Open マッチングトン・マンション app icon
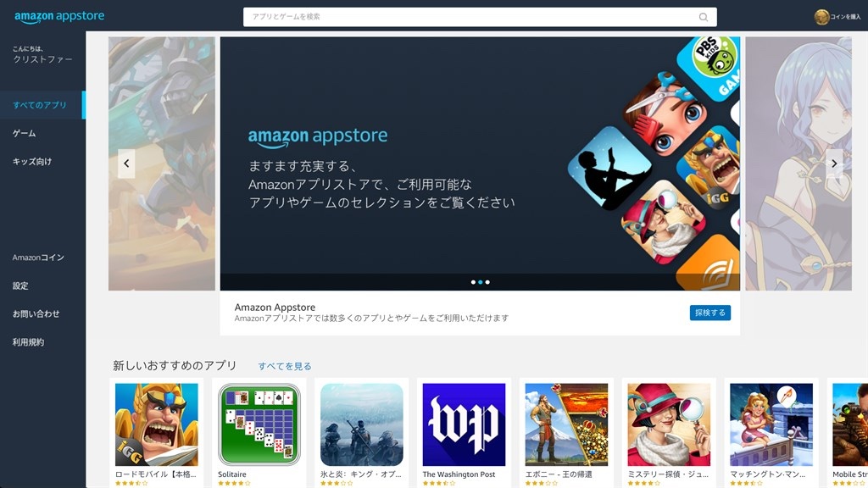Screen dimensions: 868x488 click(x=771, y=424)
